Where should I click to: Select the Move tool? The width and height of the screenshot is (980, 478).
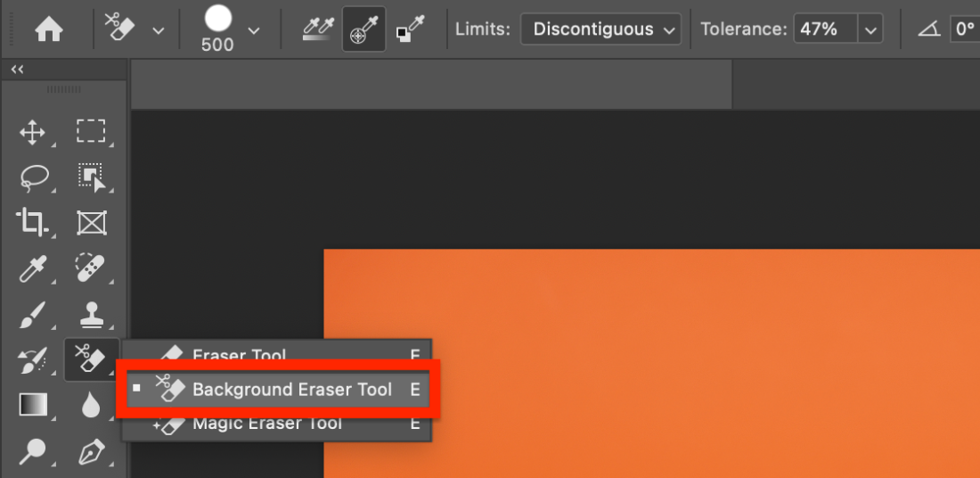click(x=32, y=133)
